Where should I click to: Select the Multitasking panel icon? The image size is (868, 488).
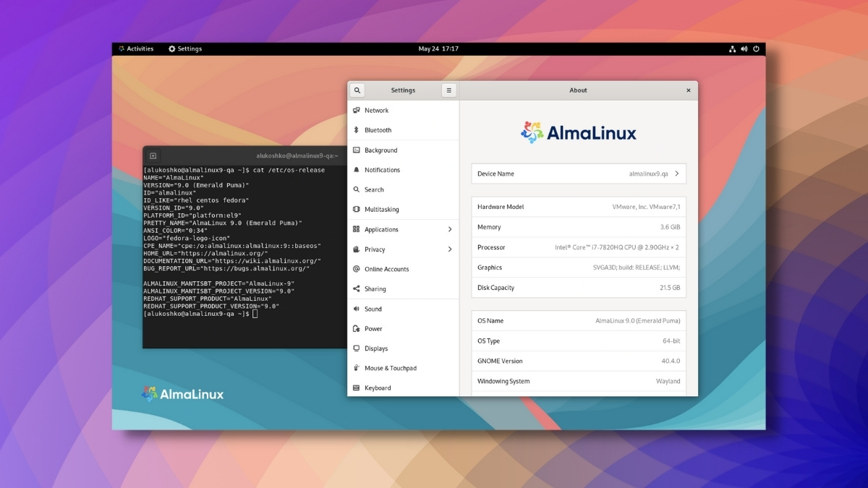[x=356, y=209]
